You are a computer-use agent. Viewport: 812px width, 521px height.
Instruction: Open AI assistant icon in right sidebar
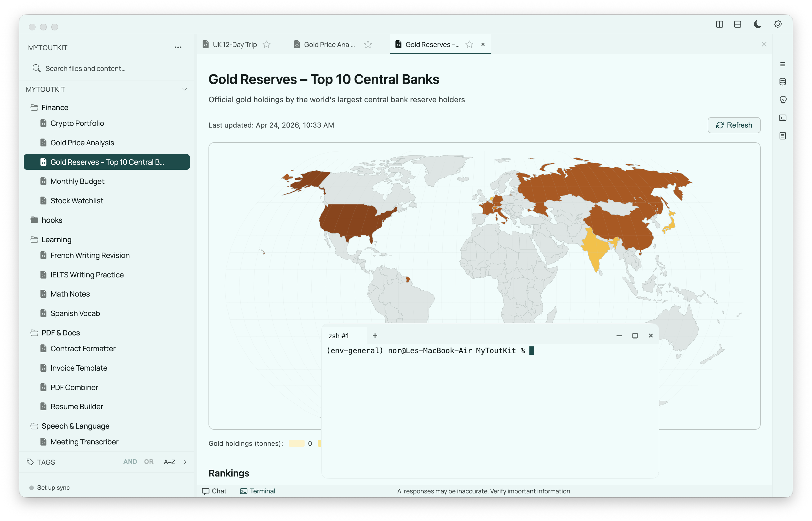point(782,100)
